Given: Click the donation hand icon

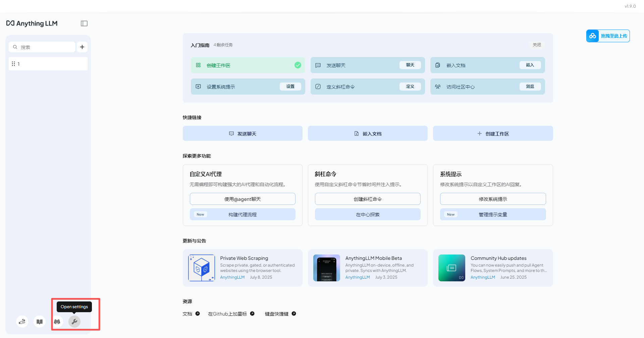Looking at the screenshot, I should pyautogui.click(x=22, y=321).
